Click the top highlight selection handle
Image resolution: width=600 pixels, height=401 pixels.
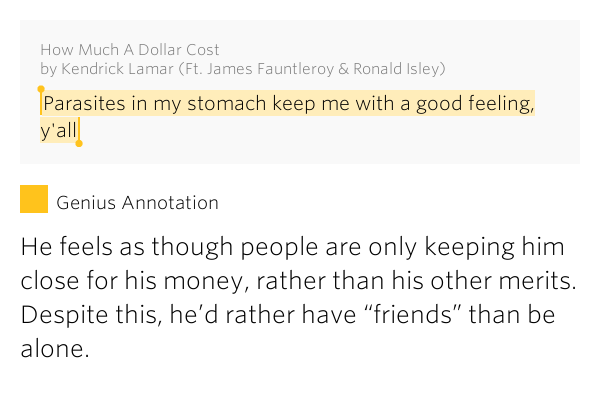(41, 90)
